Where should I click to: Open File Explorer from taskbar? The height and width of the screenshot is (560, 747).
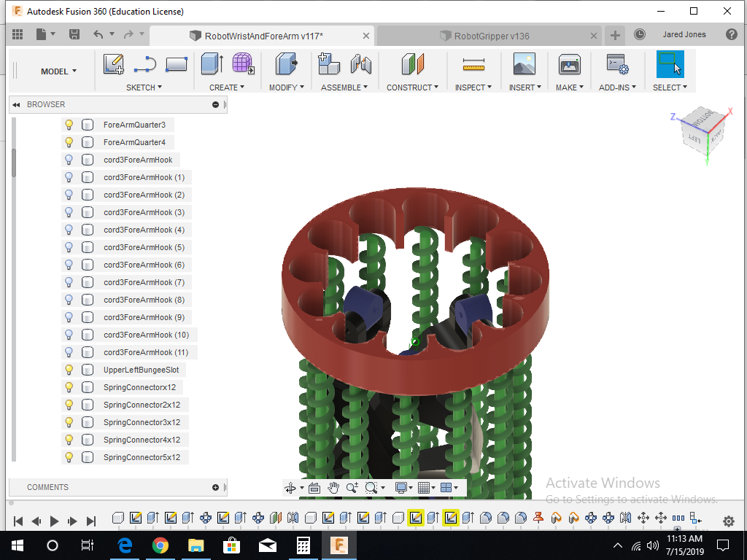(196, 545)
